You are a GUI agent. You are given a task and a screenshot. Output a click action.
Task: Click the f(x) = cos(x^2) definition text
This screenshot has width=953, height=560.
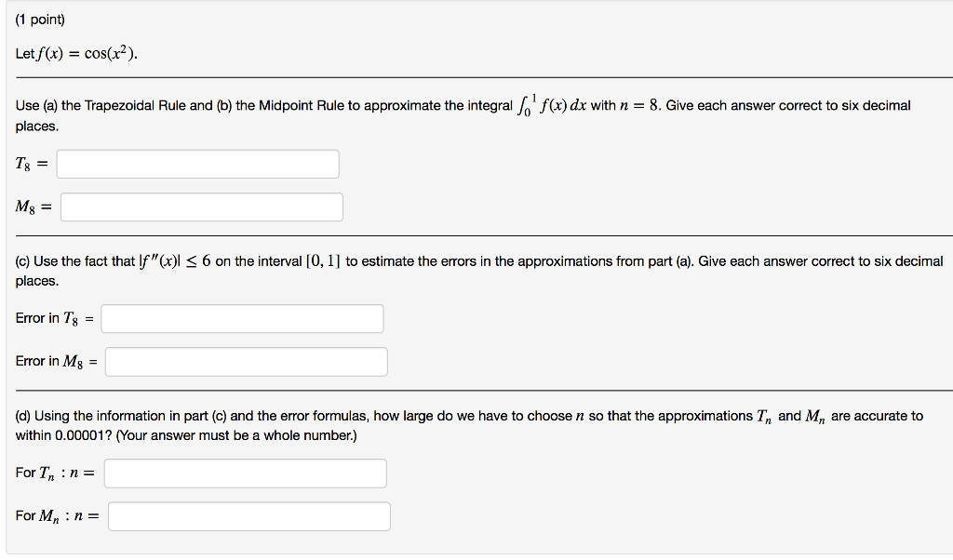(x=74, y=53)
